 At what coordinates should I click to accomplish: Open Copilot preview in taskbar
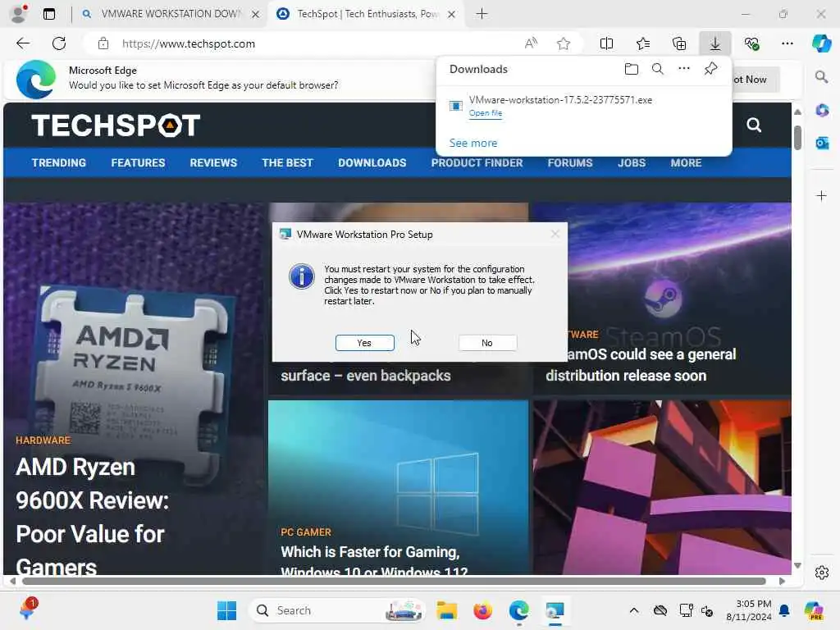click(813, 610)
